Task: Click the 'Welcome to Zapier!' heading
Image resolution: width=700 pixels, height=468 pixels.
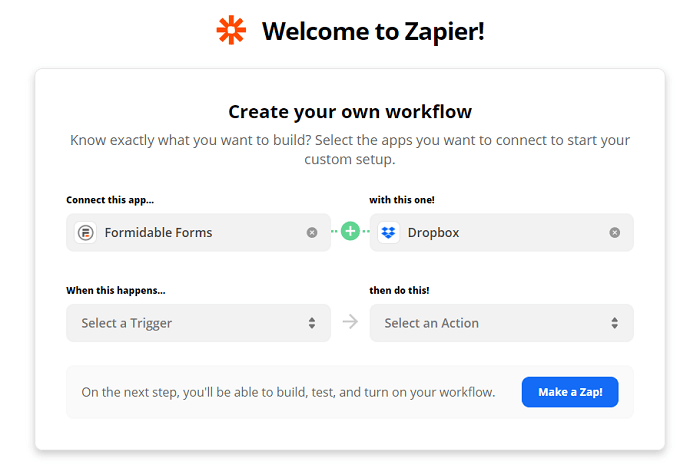Action: [x=373, y=31]
